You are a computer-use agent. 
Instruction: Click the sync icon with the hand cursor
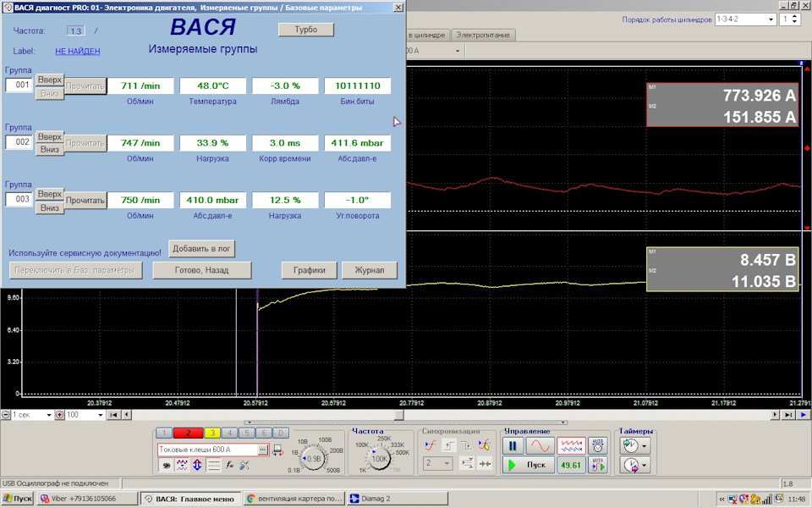484,445
